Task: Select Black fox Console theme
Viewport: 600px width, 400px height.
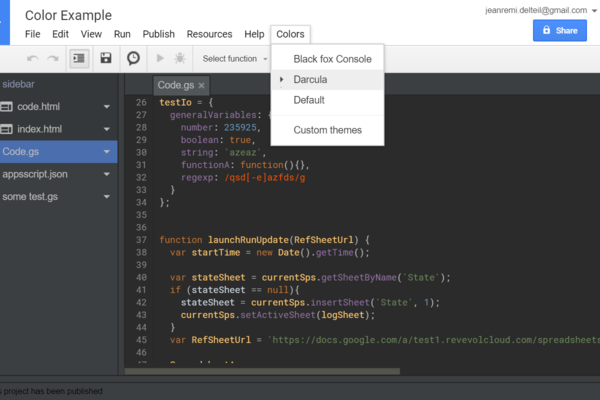Action: click(x=332, y=59)
